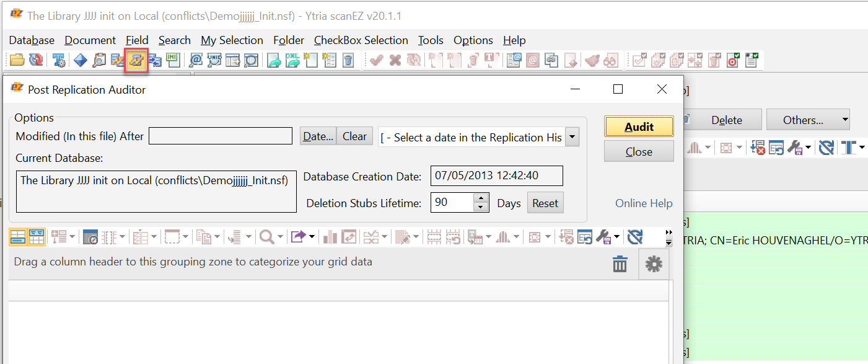Click the INI file toolbar icon
The image size is (868, 364).
[173, 60]
